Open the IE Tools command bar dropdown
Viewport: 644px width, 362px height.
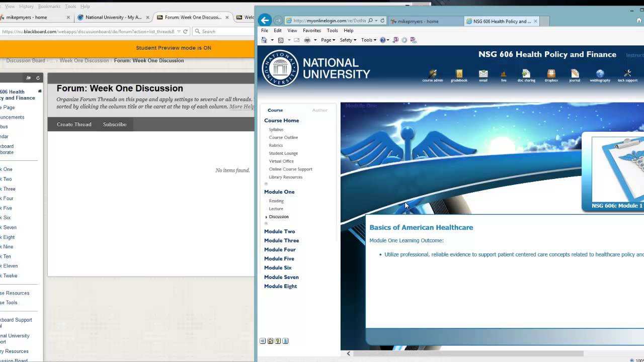368,40
